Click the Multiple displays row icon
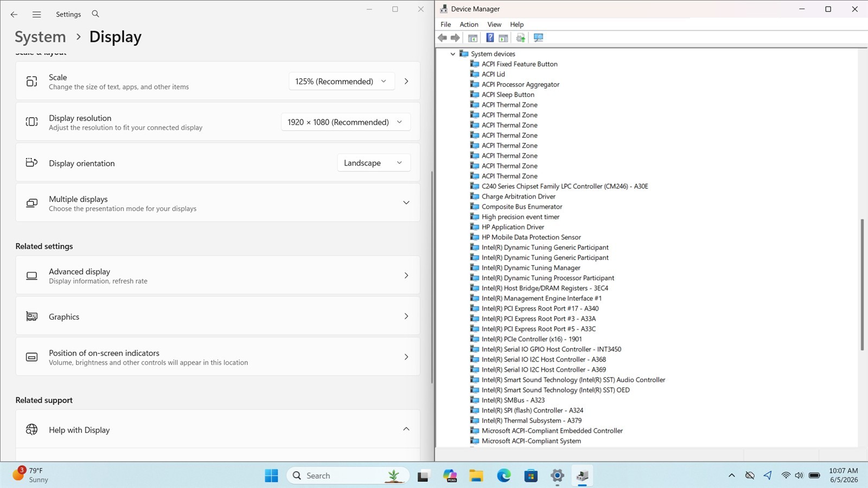 (x=32, y=203)
